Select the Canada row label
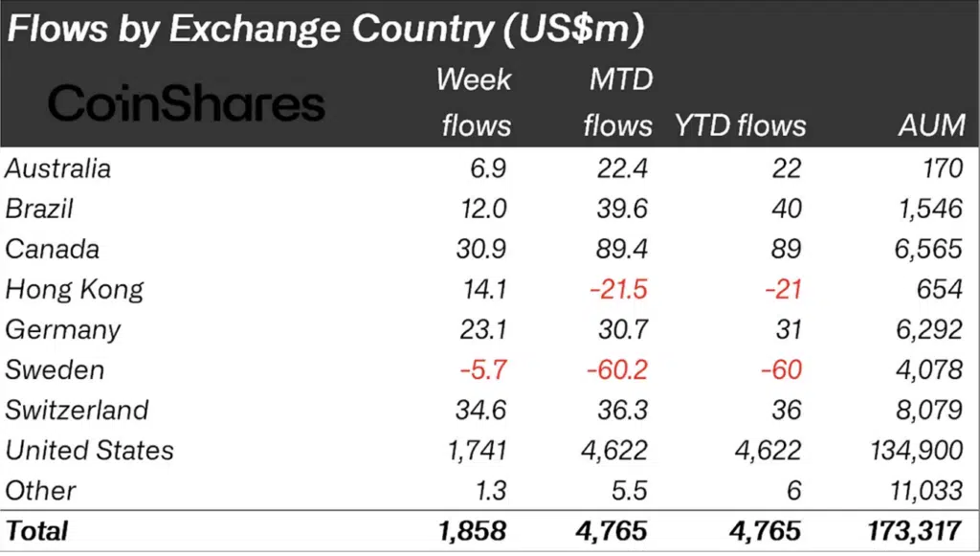 52,249
